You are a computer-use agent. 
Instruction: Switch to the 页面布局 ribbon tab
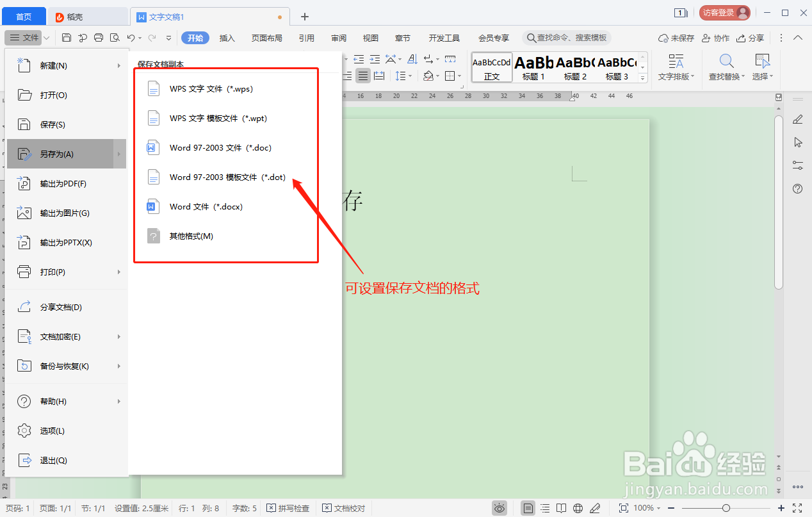coord(267,38)
